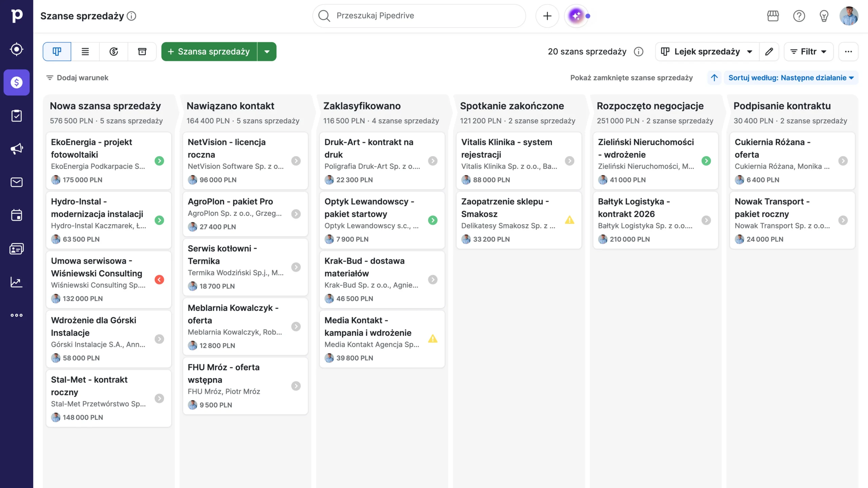Screen dimensions: 868x488
Task: Click 210 000 PLN value on Bałtyk card
Action: (630, 239)
